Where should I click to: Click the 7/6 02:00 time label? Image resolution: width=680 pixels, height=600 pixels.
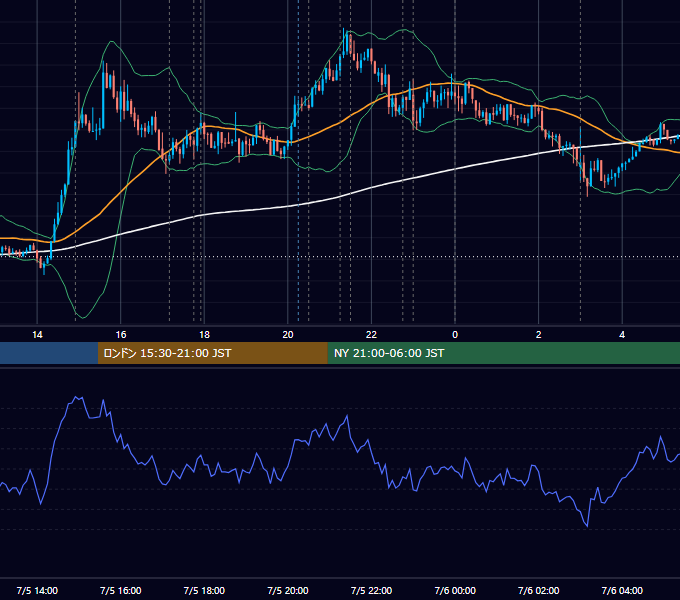(x=539, y=590)
